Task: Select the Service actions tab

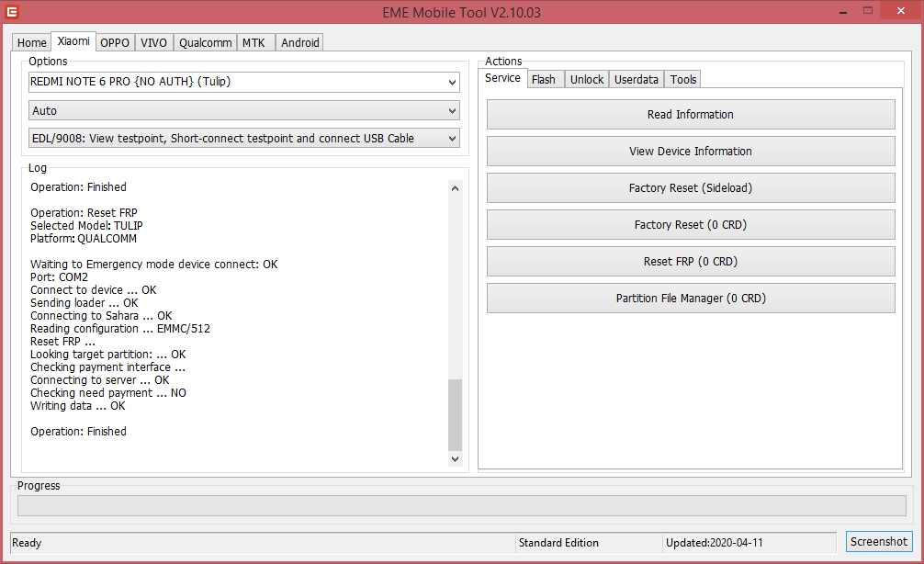Action: [x=502, y=78]
